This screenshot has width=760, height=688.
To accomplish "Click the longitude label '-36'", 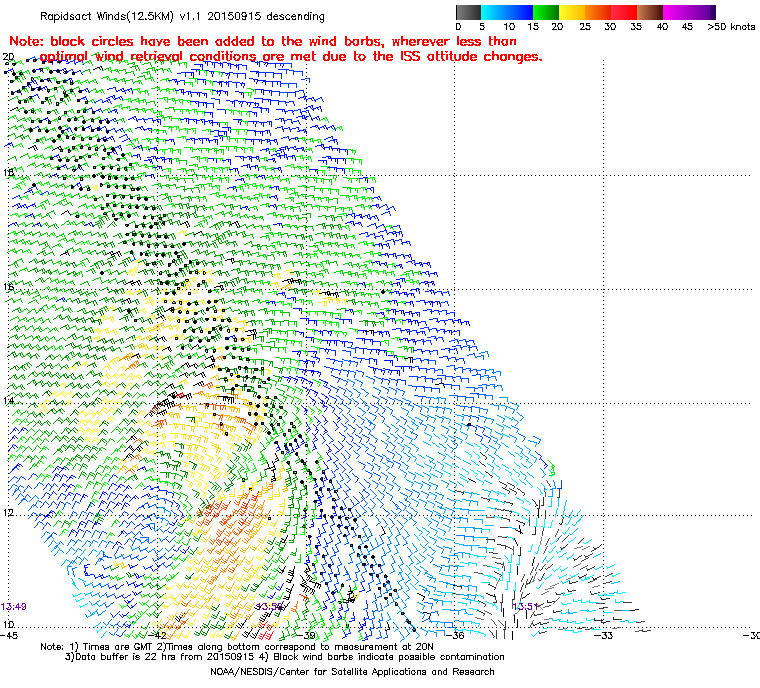I will [x=456, y=635].
